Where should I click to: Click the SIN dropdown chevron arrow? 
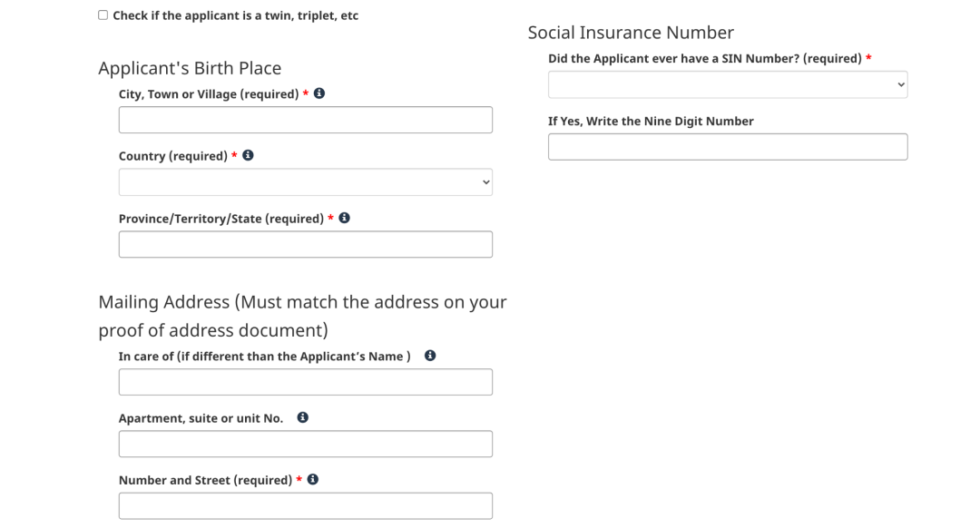(901, 84)
